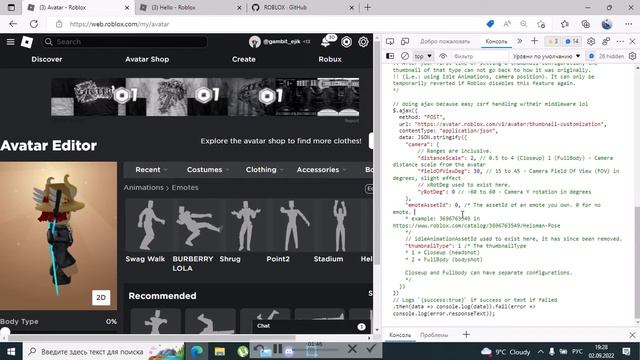This screenshot has width=640, height=360.
Task: Open the Edge profile picture
Action: coord(607,24)
